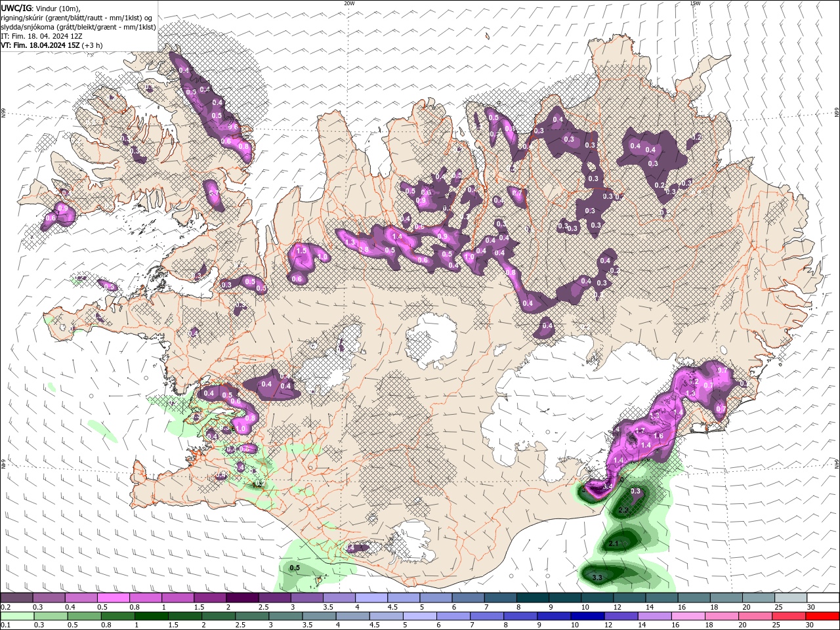Pick the darkest purple swatch between 2 and 2.5
The height and width of the screenshot is (630, 840).
click(241, 598)
